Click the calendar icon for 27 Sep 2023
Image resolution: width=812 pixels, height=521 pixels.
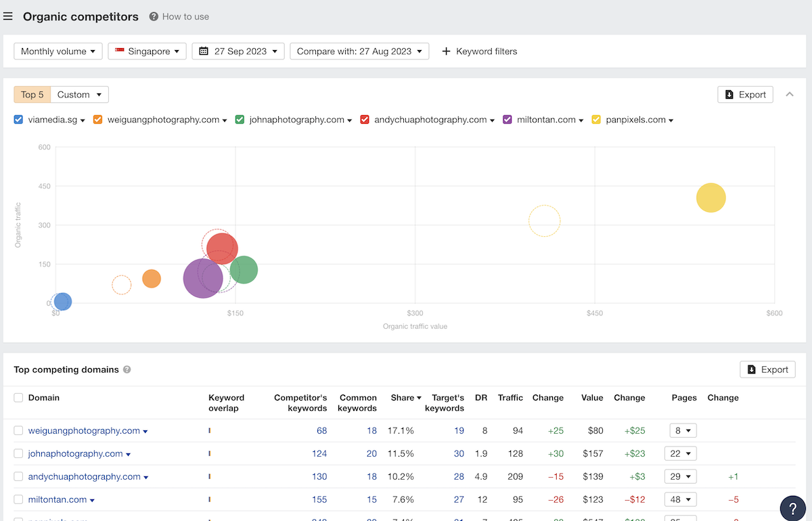(x=204, y=51)
